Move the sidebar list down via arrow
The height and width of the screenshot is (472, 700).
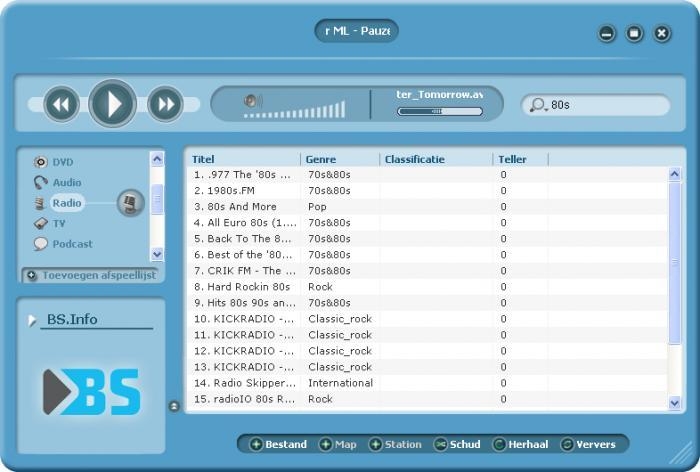coord(157,254)
